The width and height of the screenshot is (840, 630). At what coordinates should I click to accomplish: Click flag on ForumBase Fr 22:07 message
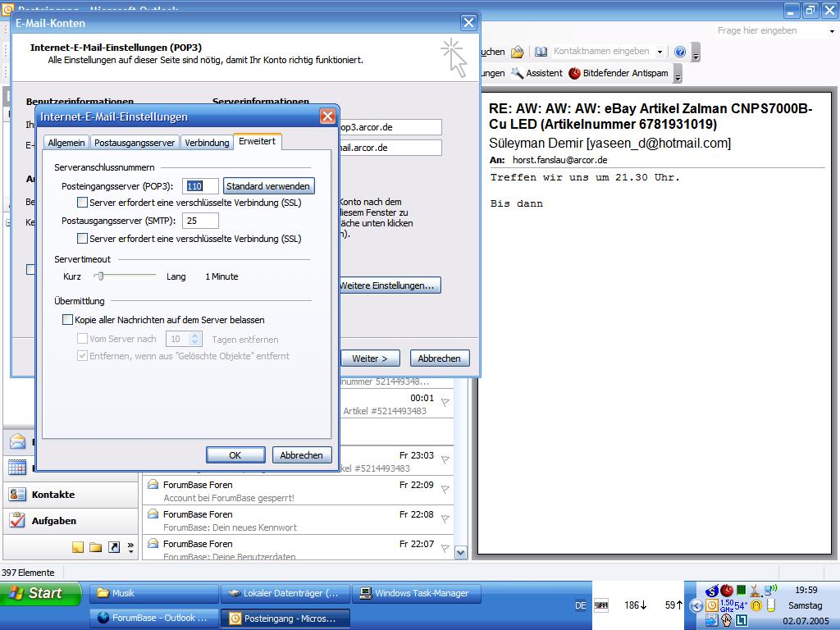445,548
